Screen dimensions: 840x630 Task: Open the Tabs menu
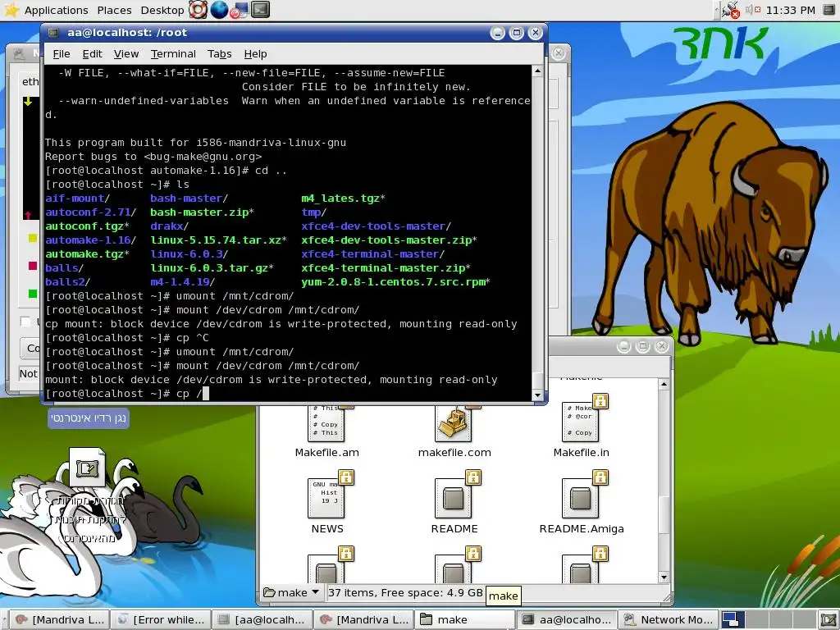pyautogui.click(x=219, y=53)
